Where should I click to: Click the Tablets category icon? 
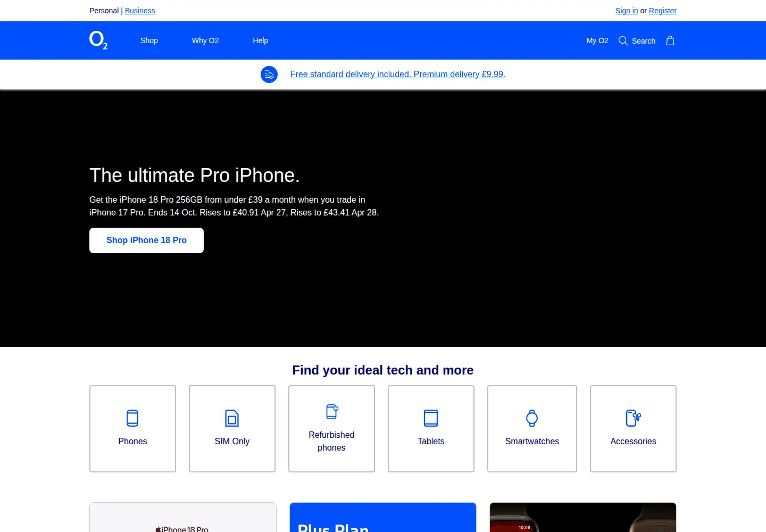click(x=431, y=418)
